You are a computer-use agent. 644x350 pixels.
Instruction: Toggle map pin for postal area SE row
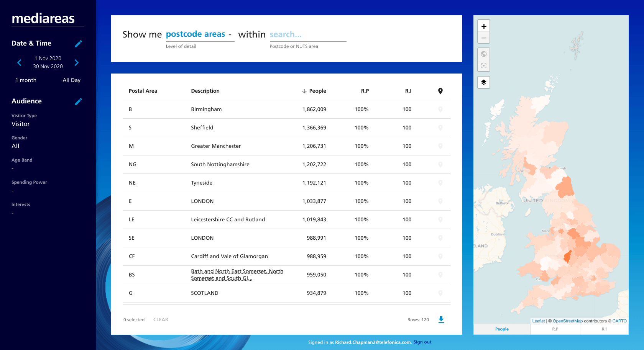pyautogui.click(x=440, y=238)
